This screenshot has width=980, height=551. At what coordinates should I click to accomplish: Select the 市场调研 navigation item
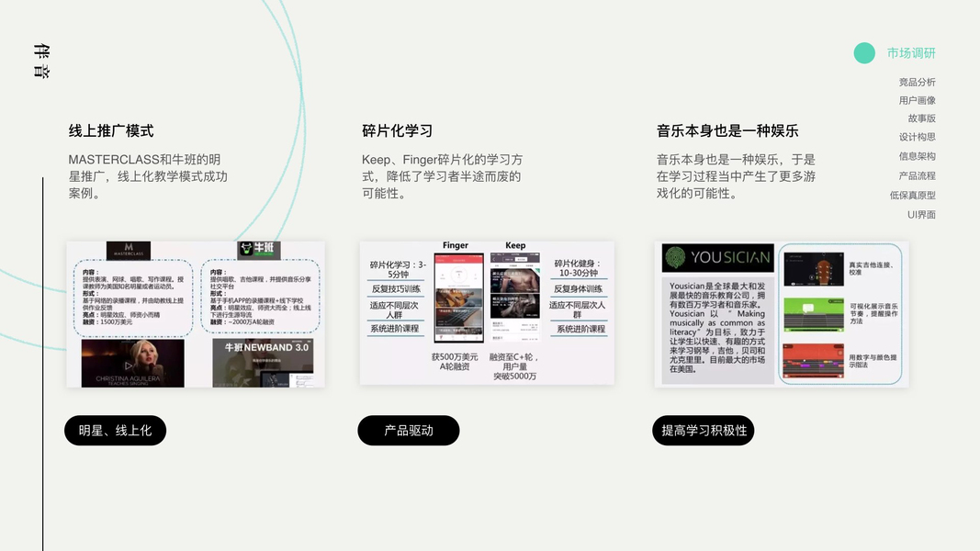pyautogui.click(x=911, y=53)
